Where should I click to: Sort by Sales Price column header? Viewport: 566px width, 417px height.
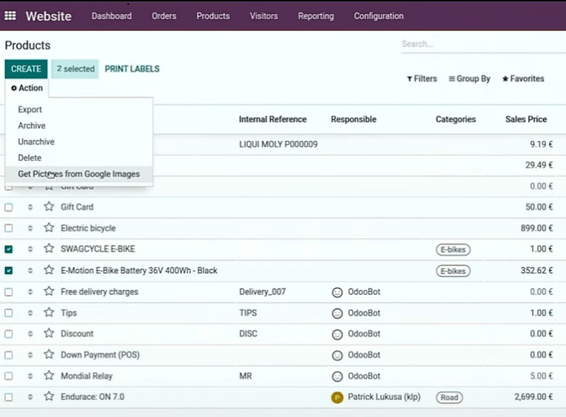[x=526, y=119]
